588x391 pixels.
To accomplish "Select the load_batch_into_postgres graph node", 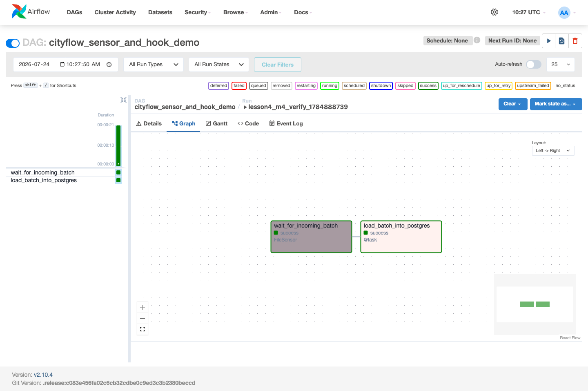I will pos(401,237).
